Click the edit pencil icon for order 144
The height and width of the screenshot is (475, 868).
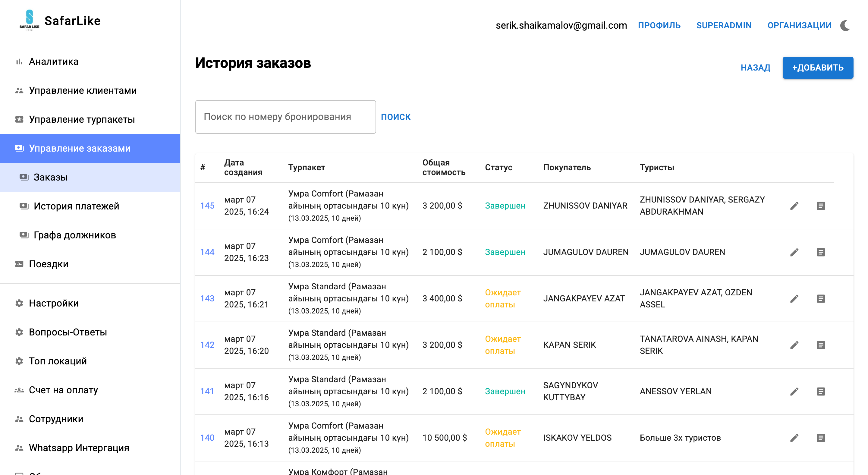click(794, 252)
